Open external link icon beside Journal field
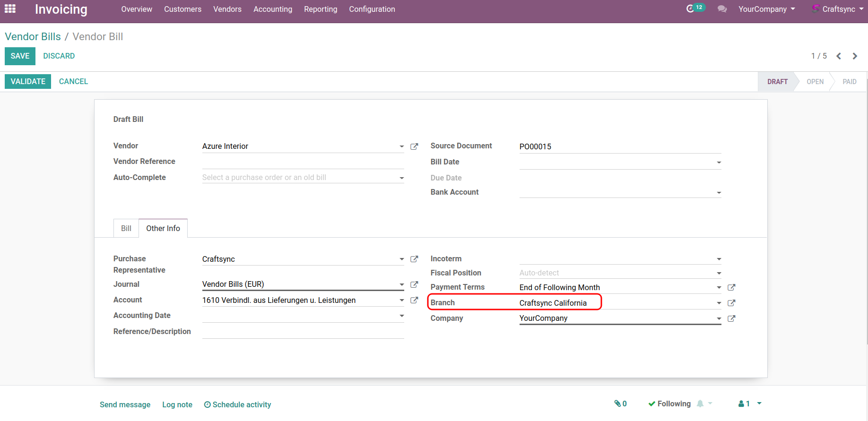 pyautogui.click(x=414, y=284)
